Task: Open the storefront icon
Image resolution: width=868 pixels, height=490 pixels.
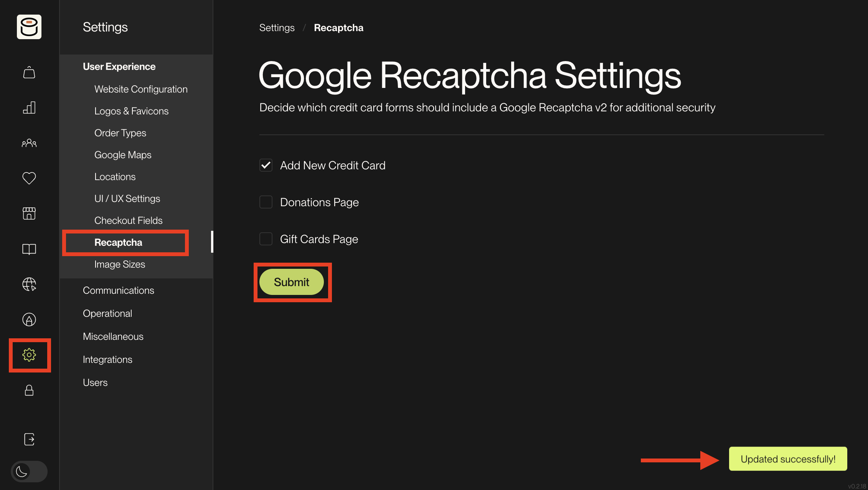Action: point(29,213)
